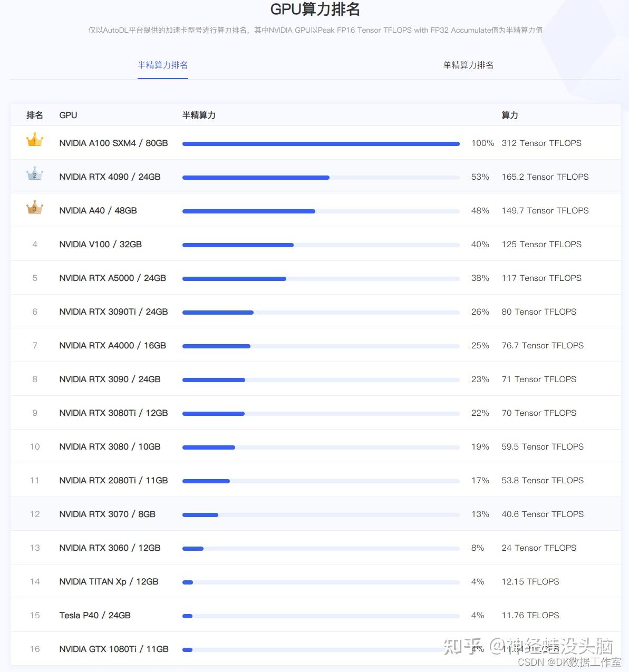
Task: Click the NVIDIA RTX 3090 / 24GB name
Action: pyautogui.click(x=110, y=379)
